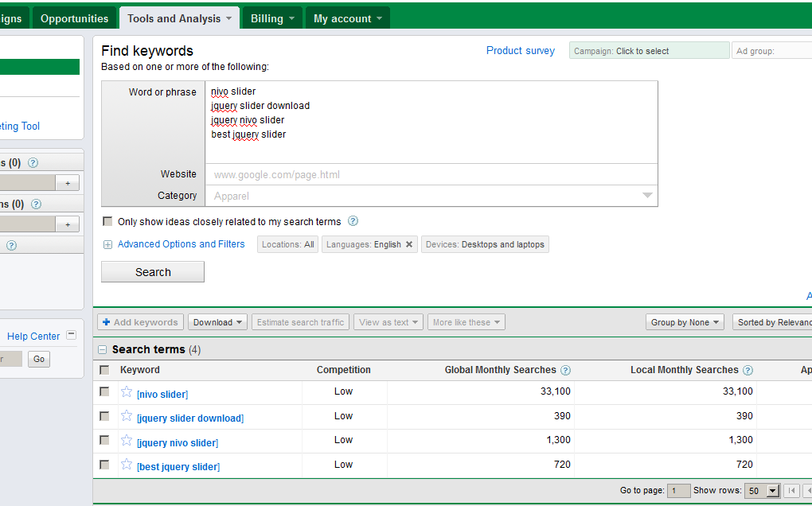Open help icon for Global Monthly Searches
812x506 pixels.
(x=565, y=371)
